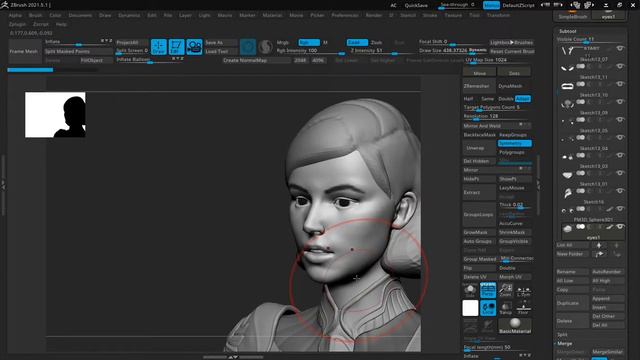Click the circular brush icon next to Load Tool

click(x=248, y=47)
